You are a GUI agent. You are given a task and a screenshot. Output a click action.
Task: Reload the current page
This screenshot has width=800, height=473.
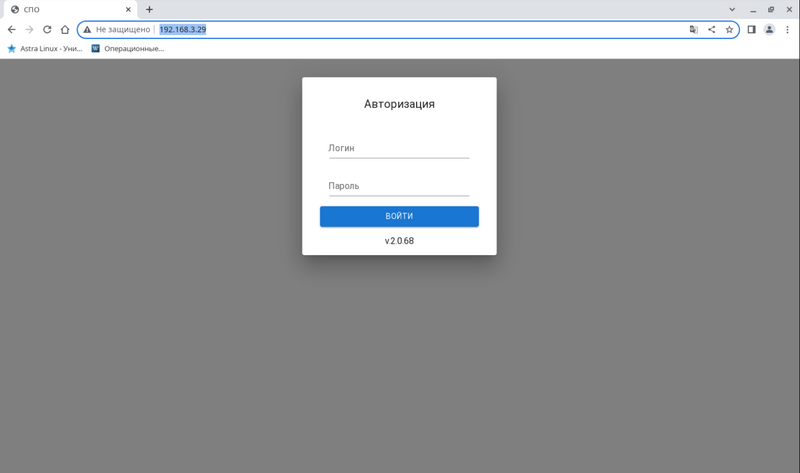(47, 30)
